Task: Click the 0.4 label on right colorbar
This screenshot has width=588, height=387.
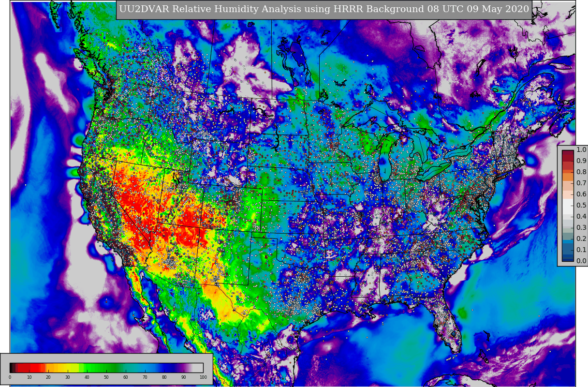Action: coord(581,217)
